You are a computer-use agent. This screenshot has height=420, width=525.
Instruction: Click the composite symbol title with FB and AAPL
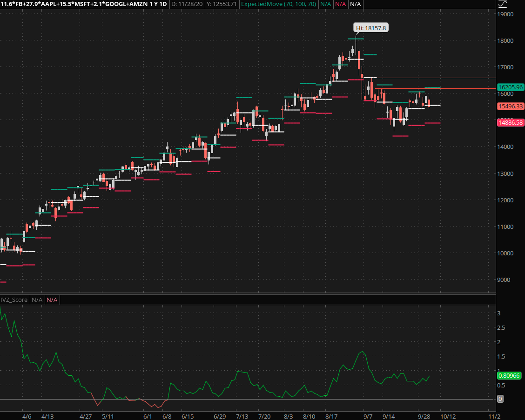(x=84, y=4)
